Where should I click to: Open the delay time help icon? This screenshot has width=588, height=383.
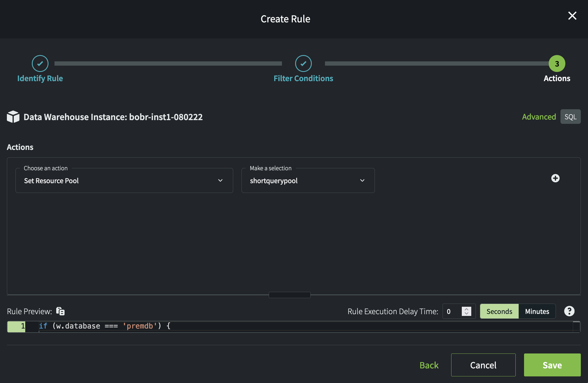pos(569,311)
